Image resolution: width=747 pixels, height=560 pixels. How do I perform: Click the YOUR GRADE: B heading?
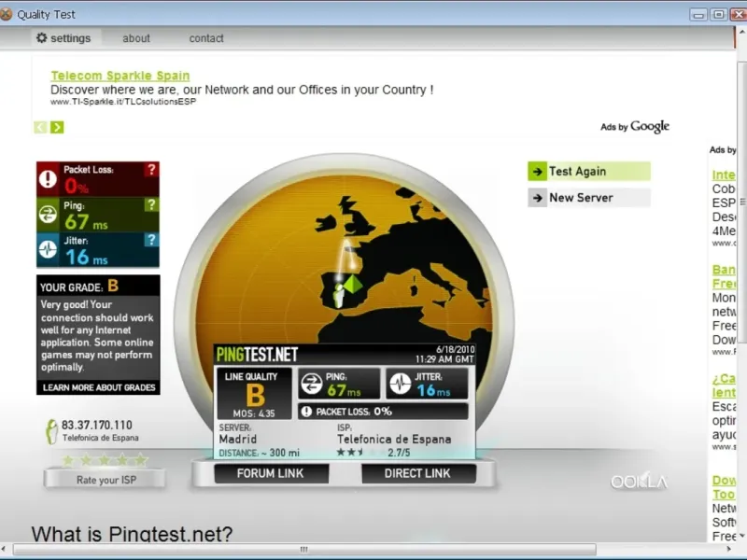point(79,287)
